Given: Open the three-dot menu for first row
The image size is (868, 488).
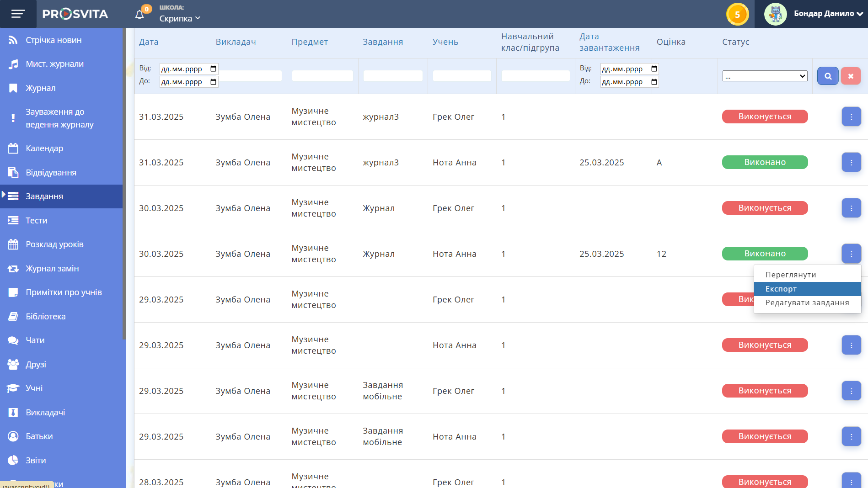Looking at the screenshot, I should 851,117.
